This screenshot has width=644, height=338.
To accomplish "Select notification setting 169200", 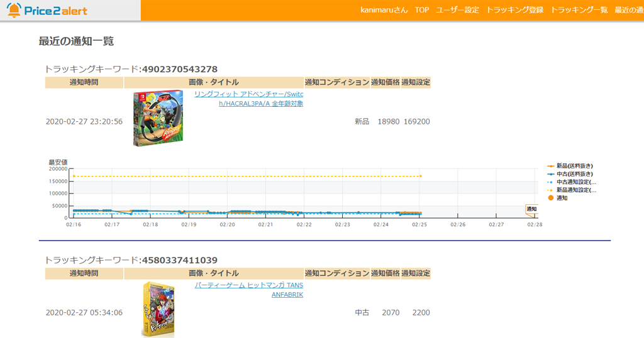I will 417,122.
